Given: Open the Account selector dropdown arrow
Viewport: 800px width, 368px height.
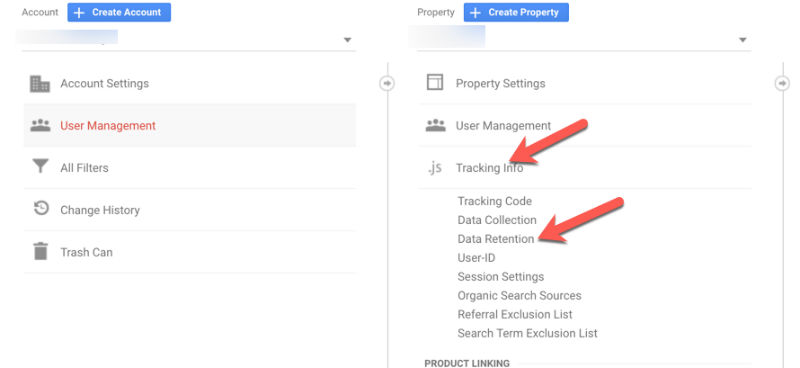Looking at the screenshot, I should (347, 40).
